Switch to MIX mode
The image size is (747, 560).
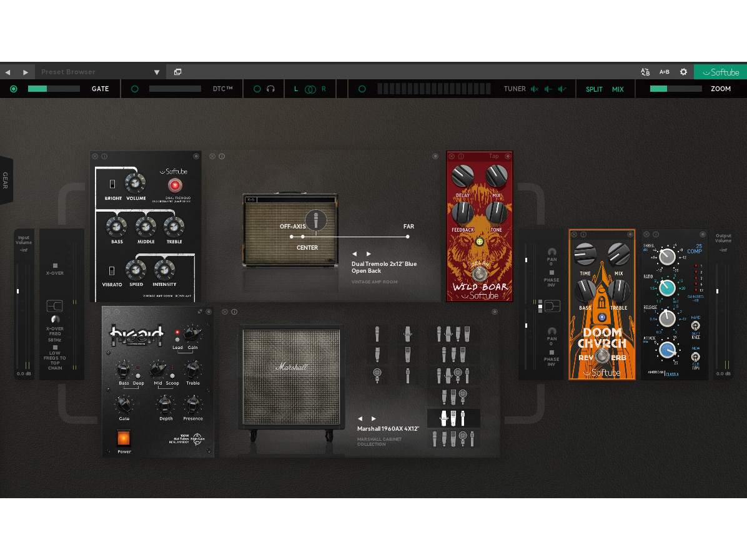[x=618, y=89]
